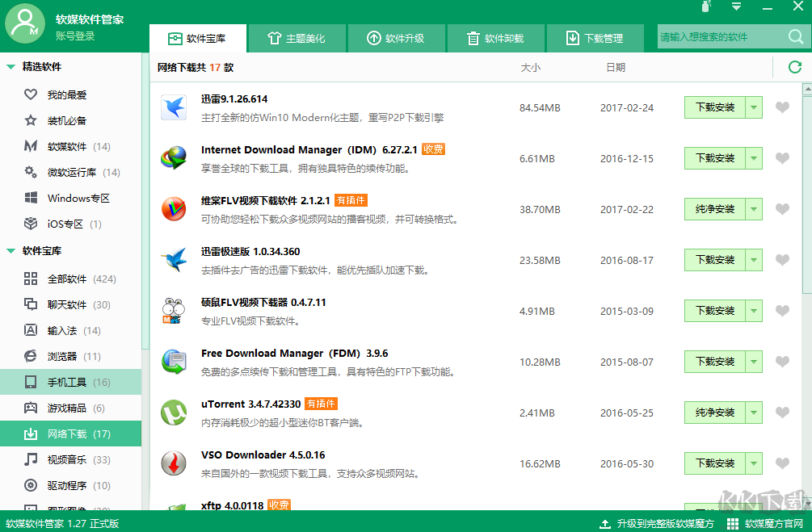Click the Free Download Manager app icon
812x532 pixels.
pos(174,361)
